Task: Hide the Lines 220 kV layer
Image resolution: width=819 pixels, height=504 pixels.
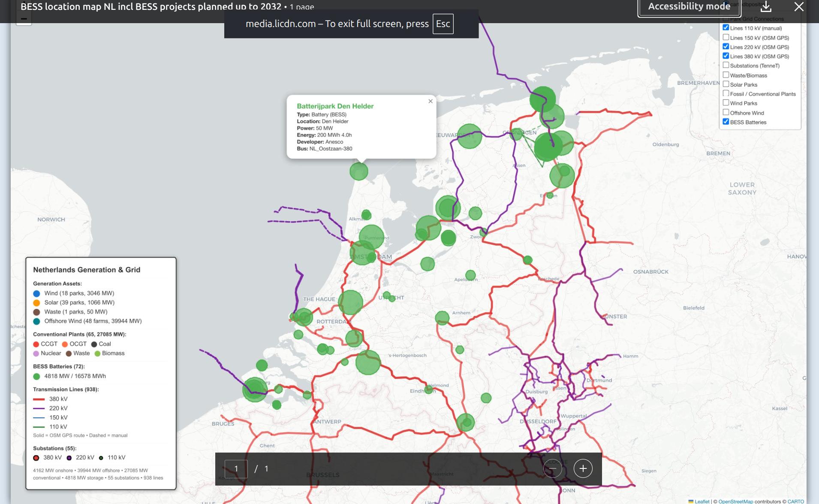Action: [x=726, y=47]
